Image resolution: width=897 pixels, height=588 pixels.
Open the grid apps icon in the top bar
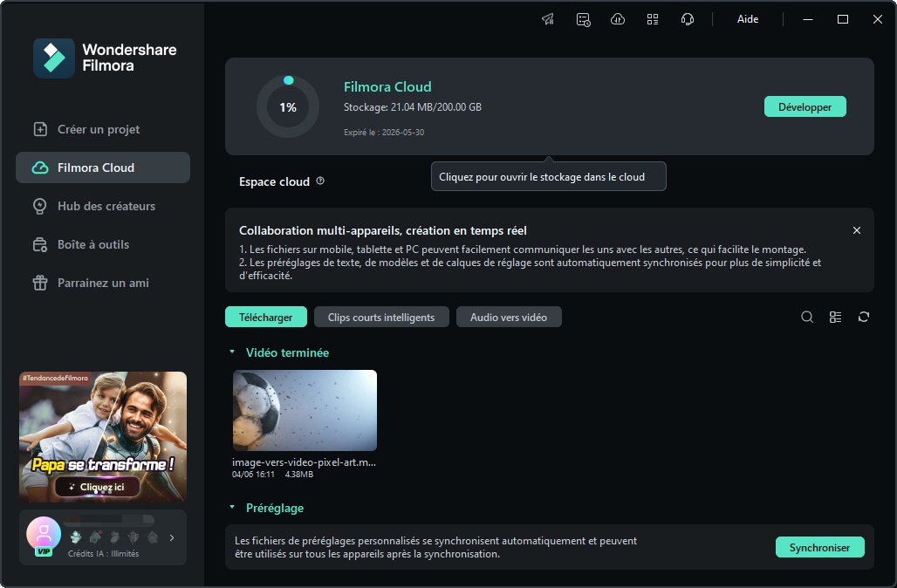[653, 19]
